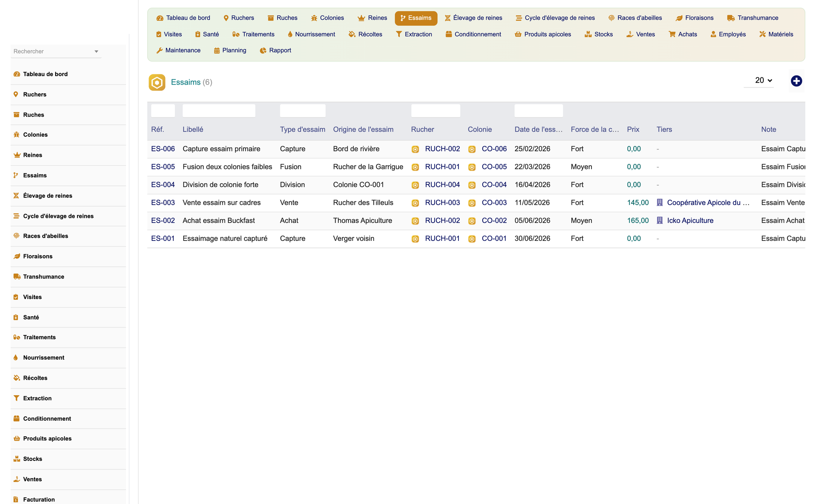The image size is (814, 504).
Task: Click the Ruches box icon in sidebar
Action: [x=17, y=115]
